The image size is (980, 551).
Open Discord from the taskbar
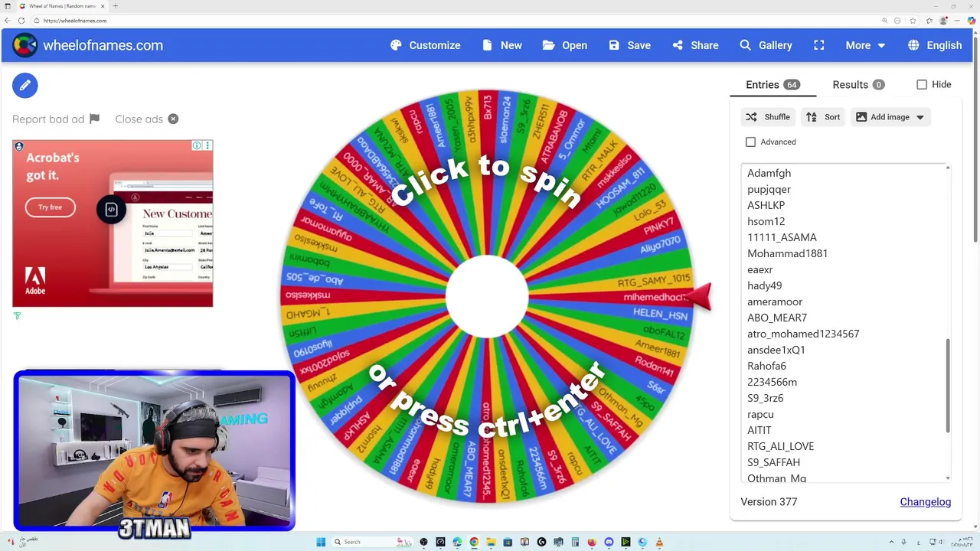pyautogui.click(x=609, y=542)
